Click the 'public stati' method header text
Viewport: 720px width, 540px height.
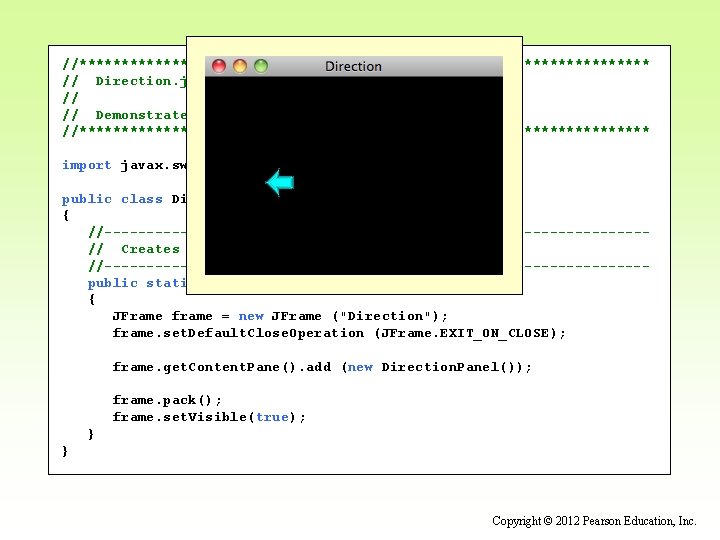click(137, 283)
